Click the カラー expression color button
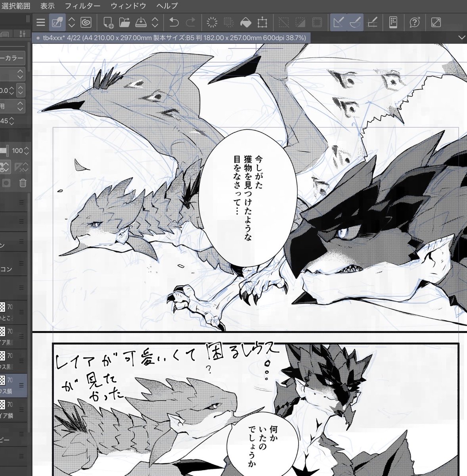The height and width of the screenshot is (476, 467). click(12, 58)
